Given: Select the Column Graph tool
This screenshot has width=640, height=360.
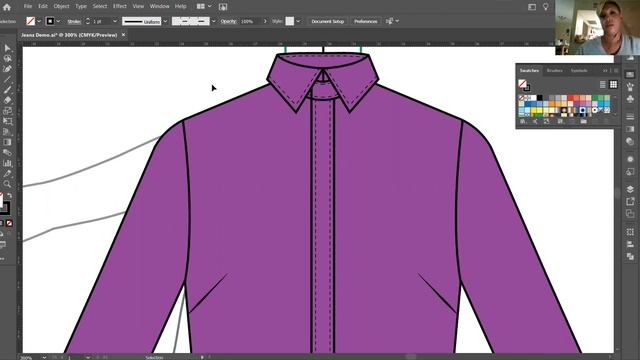Looking at the screenshot, I should point(7,163).
